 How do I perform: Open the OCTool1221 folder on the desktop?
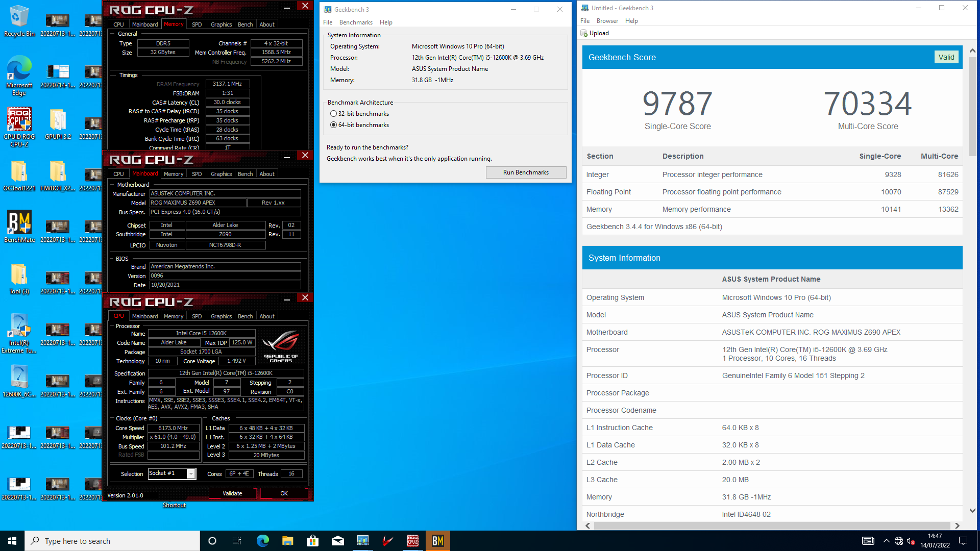19,175
